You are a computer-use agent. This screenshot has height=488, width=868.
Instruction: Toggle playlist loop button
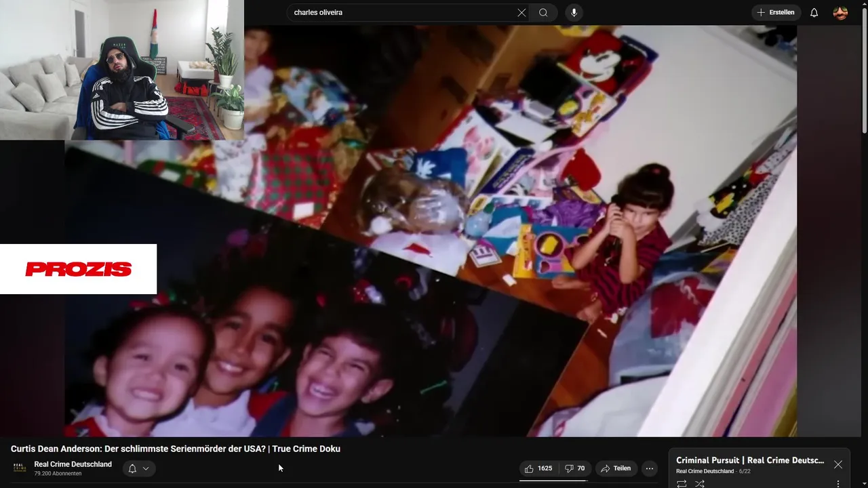pos(682,483)
